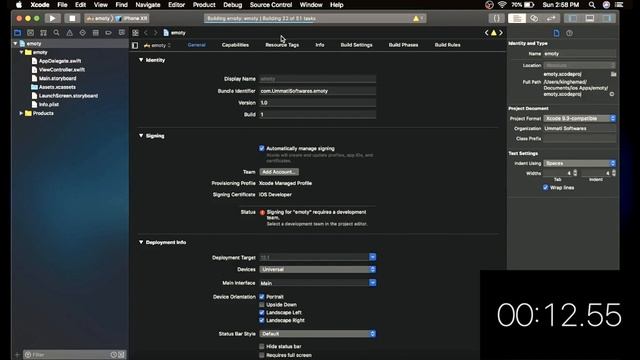Image resolution: width=640 pixels, height=360 pixels.
Task: Go back in editor history
Action: click(146, 33)
